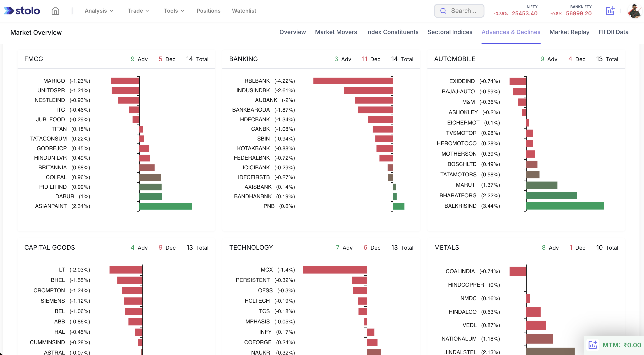Click the search magnifier icon
Screen dimensions: 644x355
443,11
